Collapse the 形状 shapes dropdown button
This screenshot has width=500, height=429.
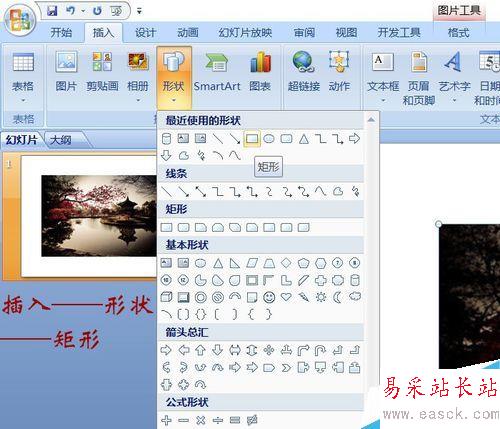(174, 77)
